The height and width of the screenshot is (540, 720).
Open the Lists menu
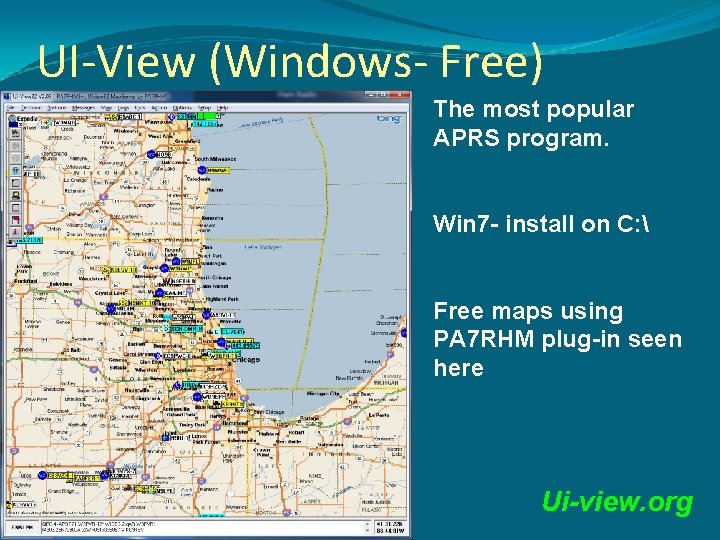pos(140,108)
